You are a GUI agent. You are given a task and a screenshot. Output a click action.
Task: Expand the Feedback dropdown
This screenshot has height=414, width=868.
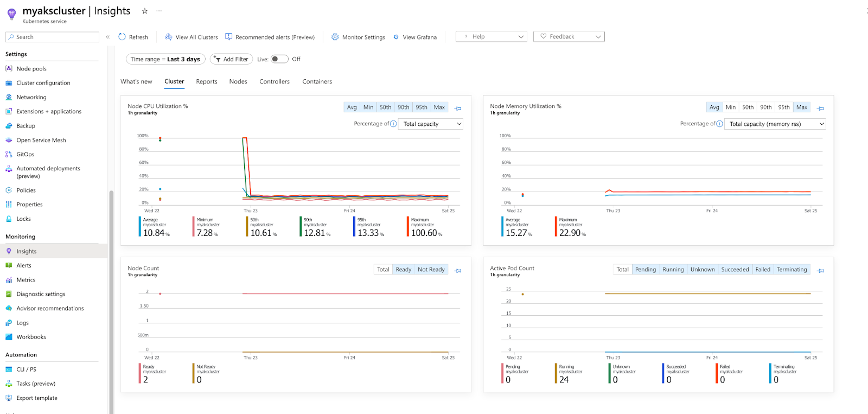click(x=569, y=37)
